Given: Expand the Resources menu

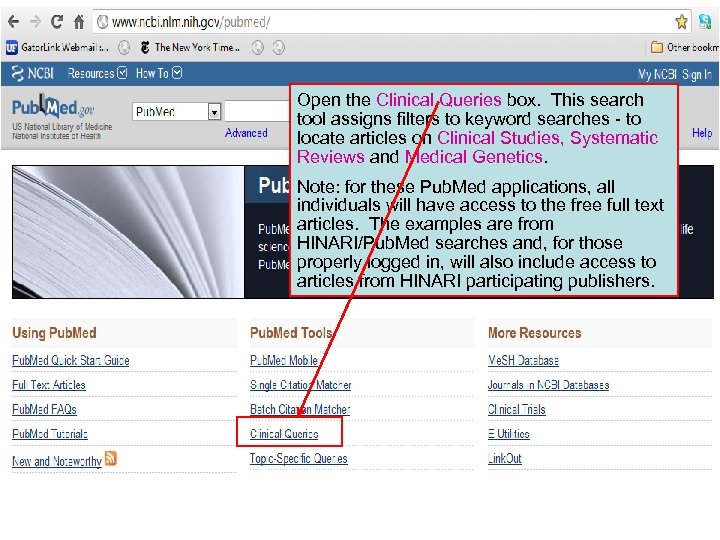Looking at the screenshot, I should [97, 73].
